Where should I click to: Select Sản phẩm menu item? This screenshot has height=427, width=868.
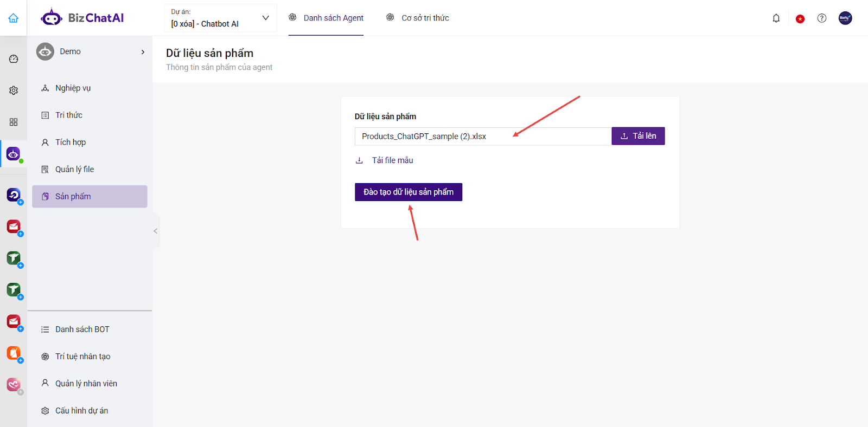tap(90, 197)
